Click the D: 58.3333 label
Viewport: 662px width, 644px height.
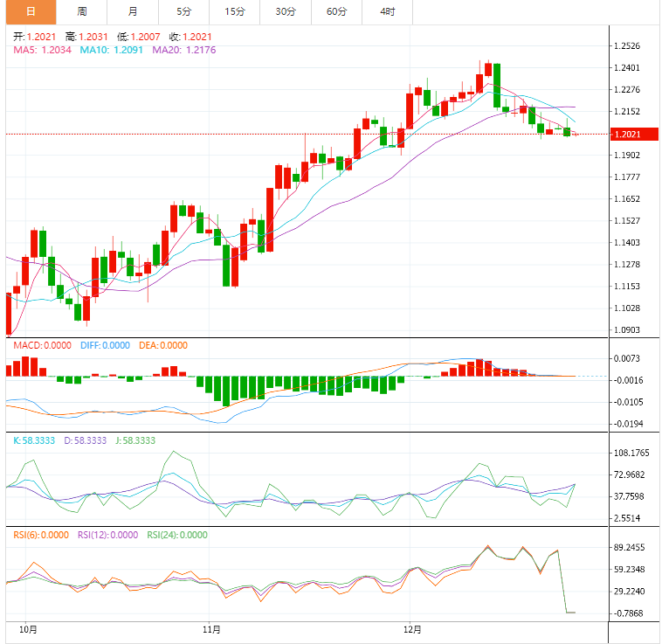[86, 440]
